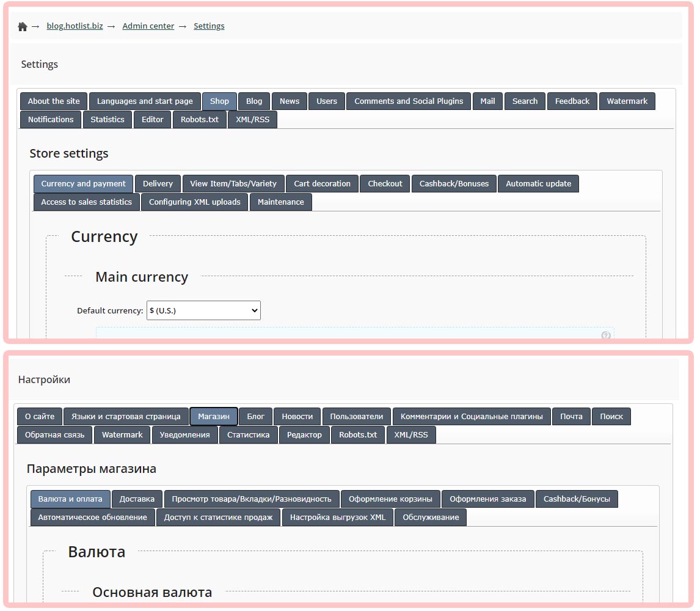Open the Оформление корзины sub-tab
This screenshot has width=700, height=611.
(x=390, y=499)
